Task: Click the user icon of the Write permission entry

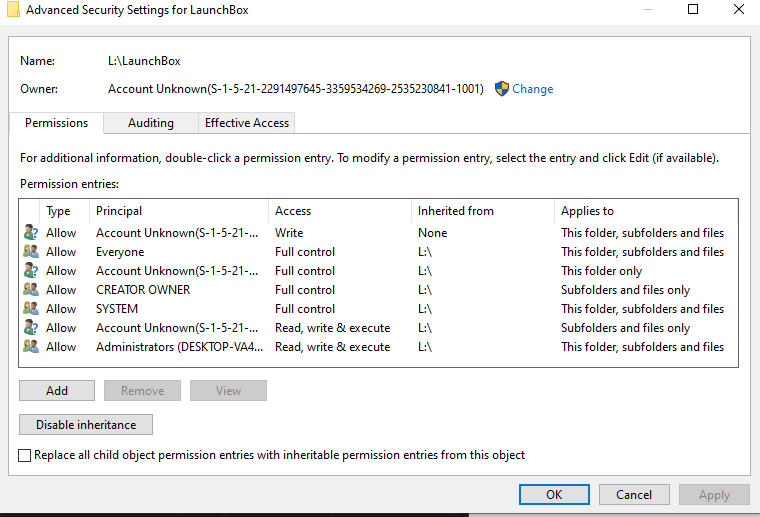Action: (x=31, y=232)
